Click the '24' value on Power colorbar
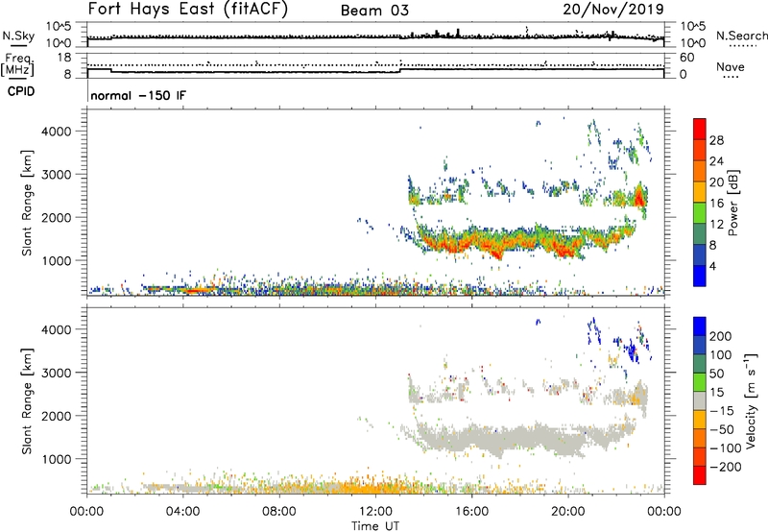Screen dimensions: 768x532 click(716, 161)
